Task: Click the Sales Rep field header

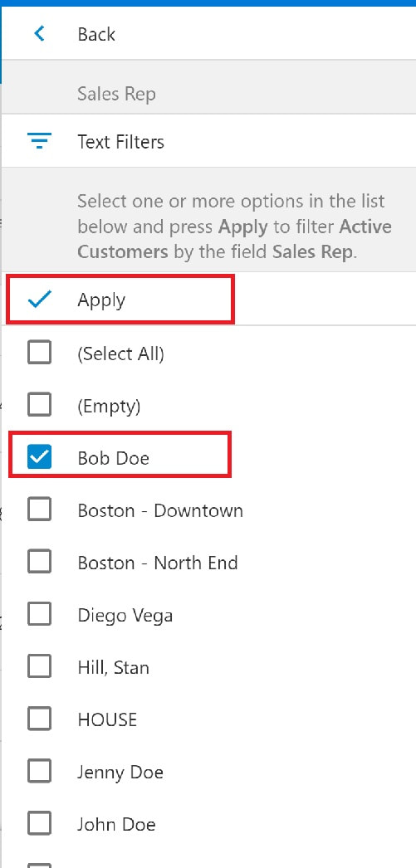Action: [x=116, y=94]
